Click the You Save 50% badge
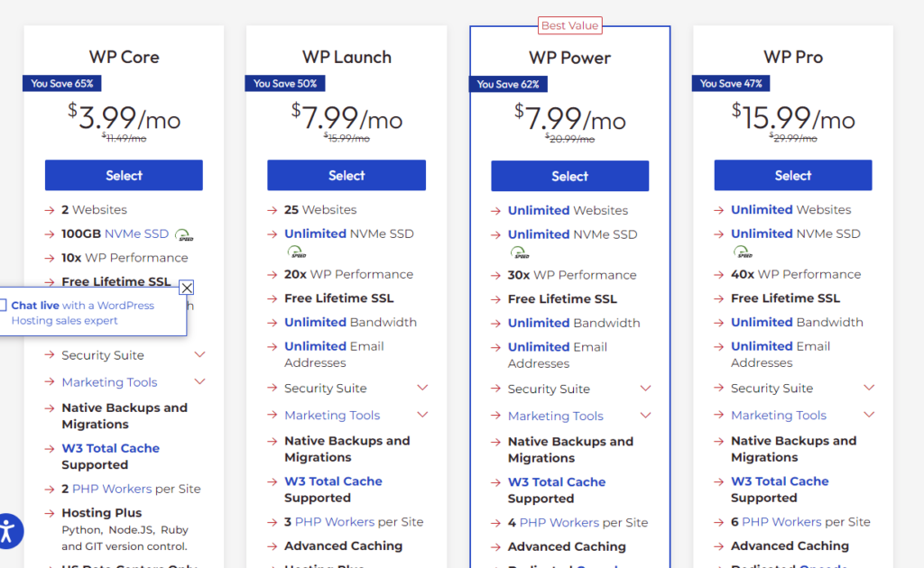 pos(285,83)
